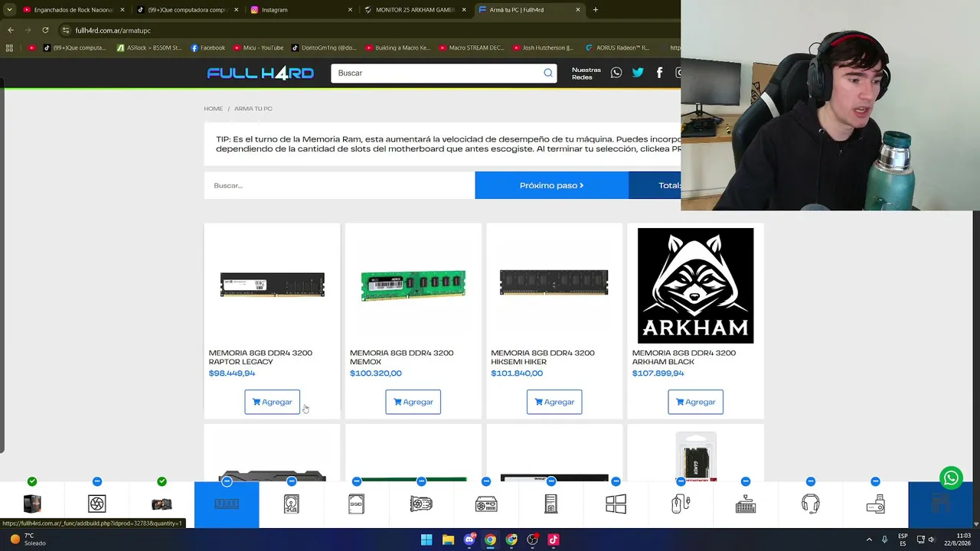
Task: Open the FULL H4RD logo homepage link
Action: point(260,73)
